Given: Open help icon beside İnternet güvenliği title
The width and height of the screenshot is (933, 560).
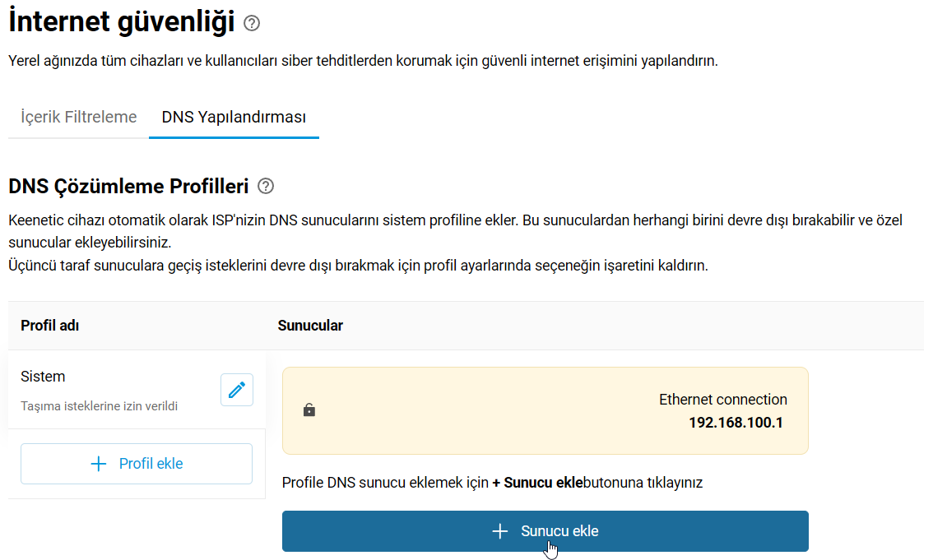Looking at the screenshot, I should [x=252, y=23].
